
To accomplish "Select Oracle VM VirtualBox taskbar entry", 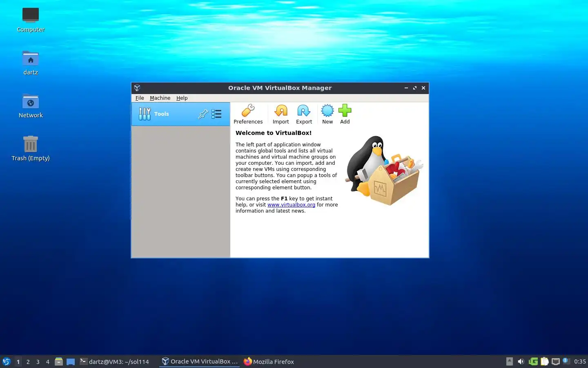I will tap(200, 361).
